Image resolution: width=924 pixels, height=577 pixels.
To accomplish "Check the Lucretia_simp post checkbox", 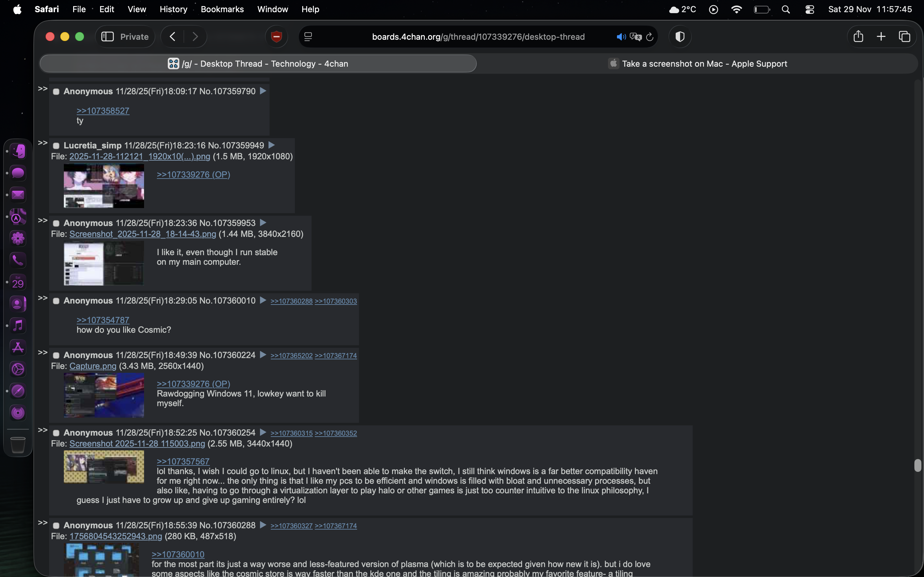I will click(x=56, y=146).
